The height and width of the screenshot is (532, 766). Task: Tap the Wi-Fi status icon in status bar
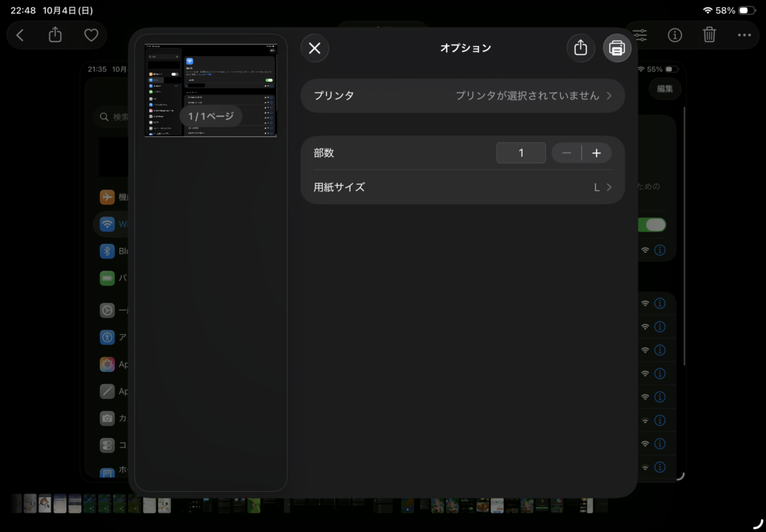[708, 10]
